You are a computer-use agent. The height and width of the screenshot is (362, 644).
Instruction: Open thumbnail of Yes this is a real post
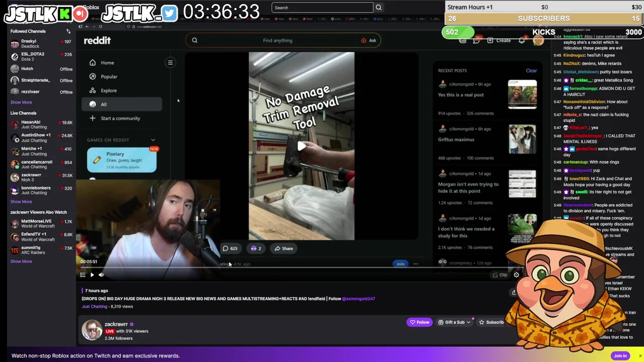tap(522, 94)
